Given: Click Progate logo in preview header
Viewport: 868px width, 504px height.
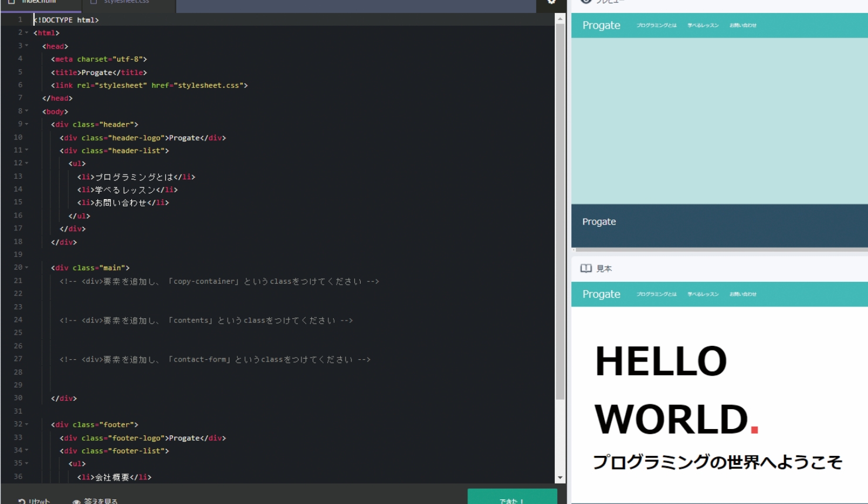Looking at the screenshot, I should click(601, 25).
